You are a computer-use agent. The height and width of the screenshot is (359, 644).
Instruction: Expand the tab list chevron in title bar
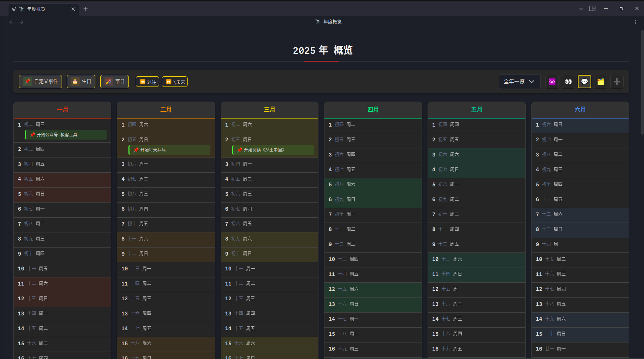pos(581,9)
